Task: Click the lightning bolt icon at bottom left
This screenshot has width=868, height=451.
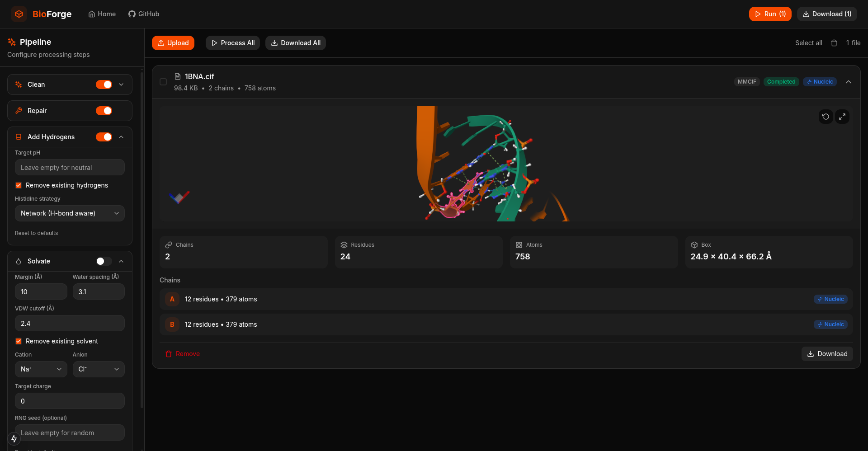Action: [14, 438]
